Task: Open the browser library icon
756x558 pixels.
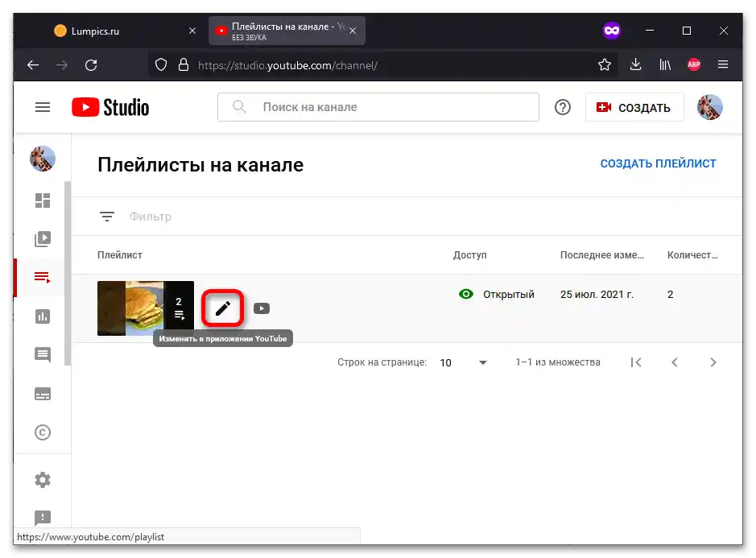Action: [x=665, y=64]
